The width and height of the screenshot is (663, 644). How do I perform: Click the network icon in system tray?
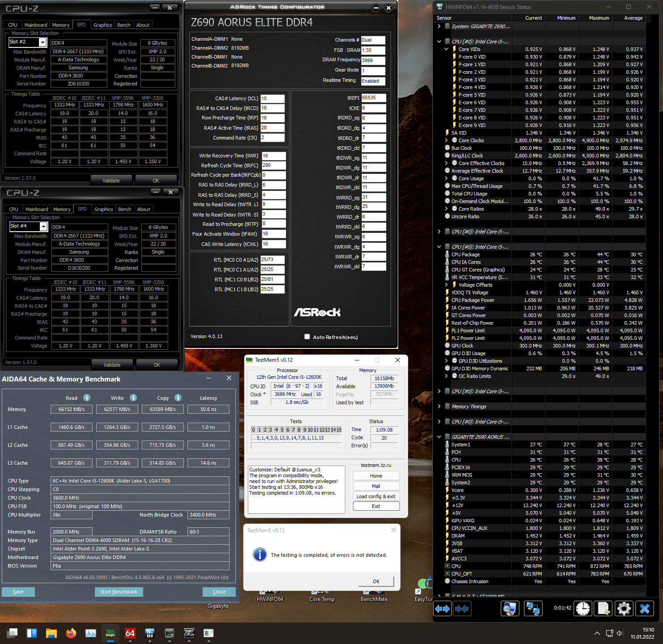[609, 633]
